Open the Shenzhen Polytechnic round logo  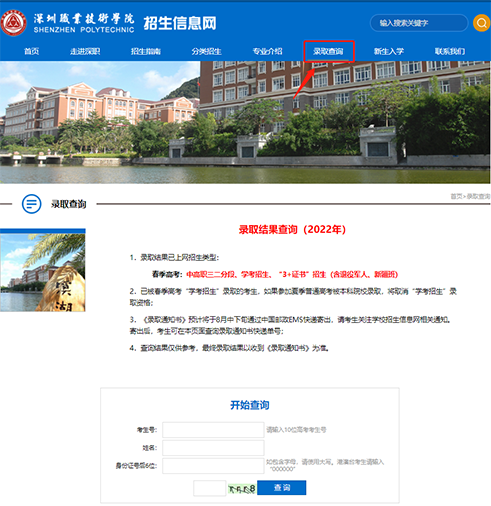click(x=13, y=23)
